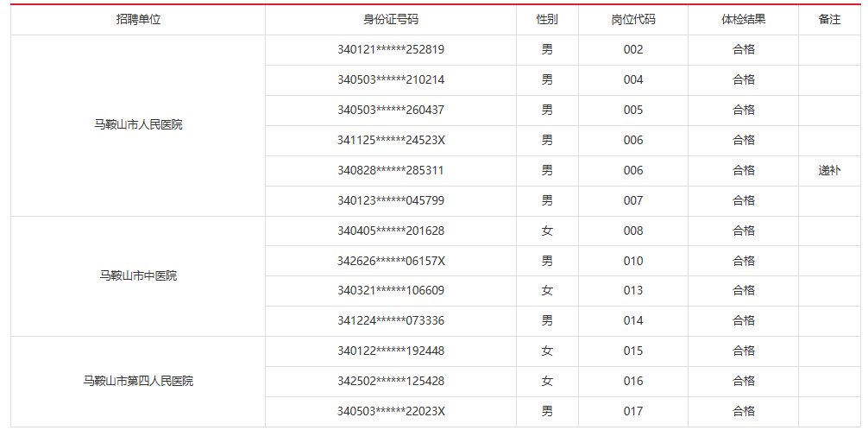Click position code 008
The width and height of the screenshot is (868, 430).
click(633, 231)
